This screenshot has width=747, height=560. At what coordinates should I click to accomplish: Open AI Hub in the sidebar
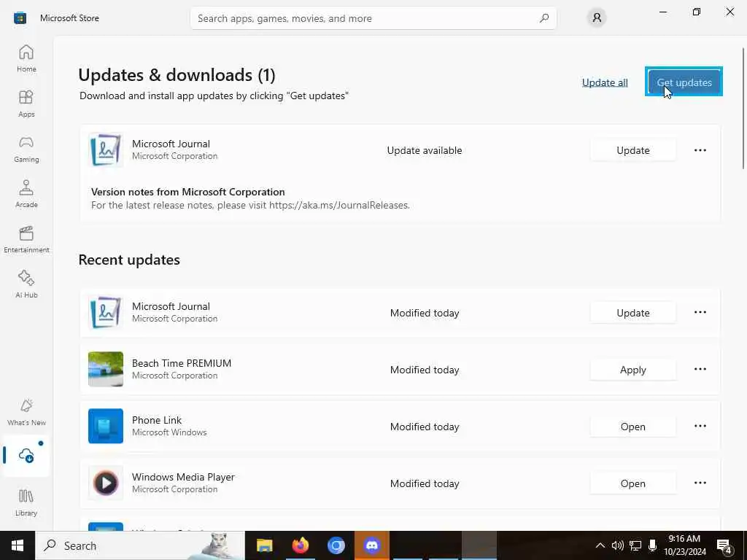tap(26, 285)
